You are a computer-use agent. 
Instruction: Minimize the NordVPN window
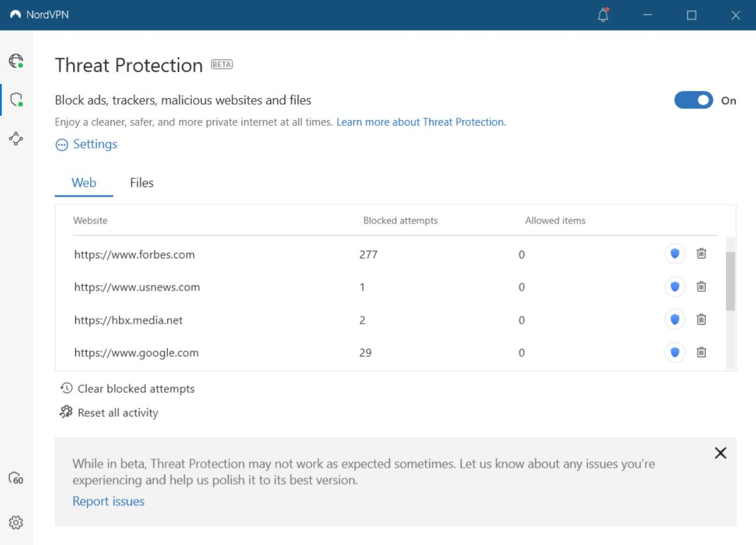point(648,15)
